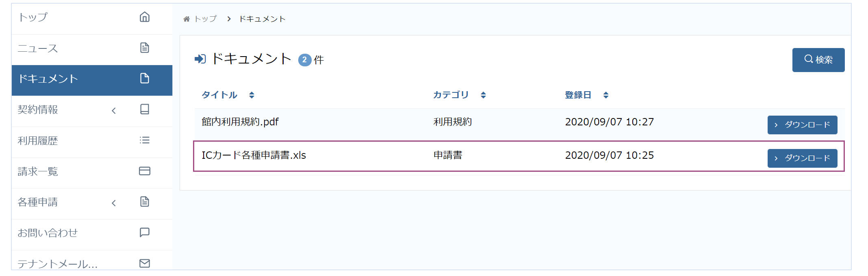
Task: Go to トップ via breadcrumb link
Action: click(205, 19)
